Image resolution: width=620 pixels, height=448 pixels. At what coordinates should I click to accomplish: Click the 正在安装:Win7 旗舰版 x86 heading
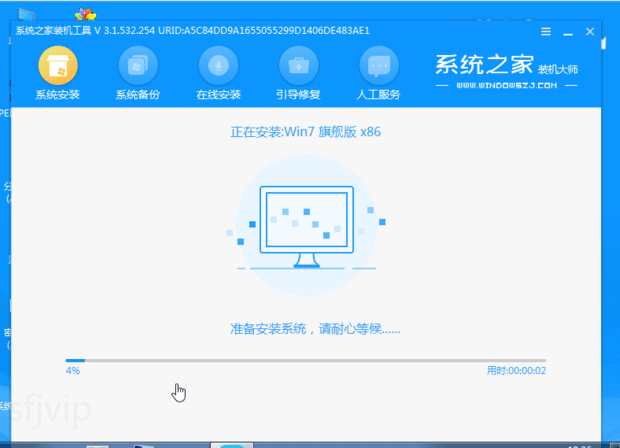305,131
